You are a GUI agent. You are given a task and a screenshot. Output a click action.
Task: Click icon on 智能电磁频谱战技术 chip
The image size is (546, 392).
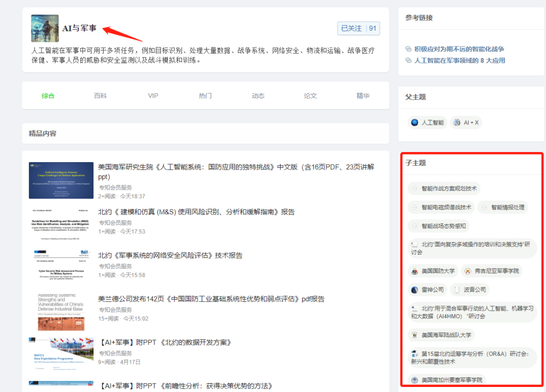click(415, 207)
